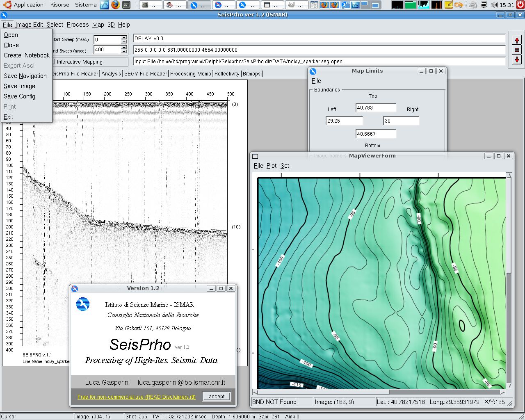Switch to the Reflectivity tab
Viewport: 525px width, 420px height.
(x=226, y=74)
